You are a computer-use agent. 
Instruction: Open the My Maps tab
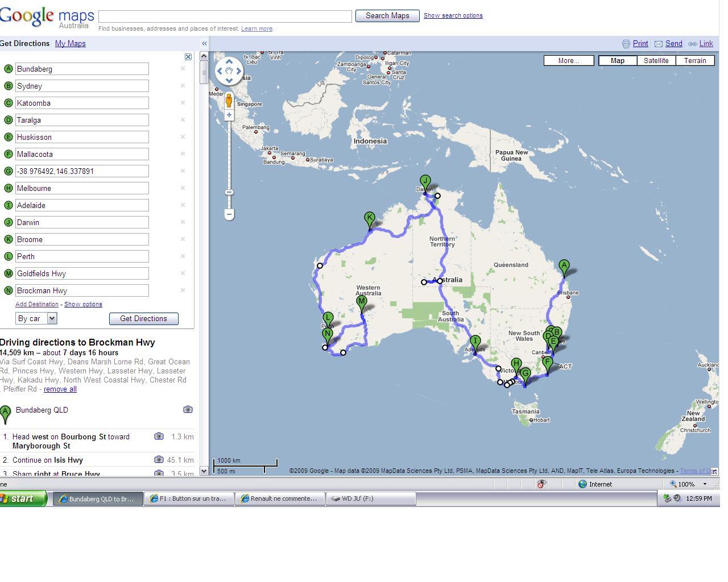pos(71,43)
